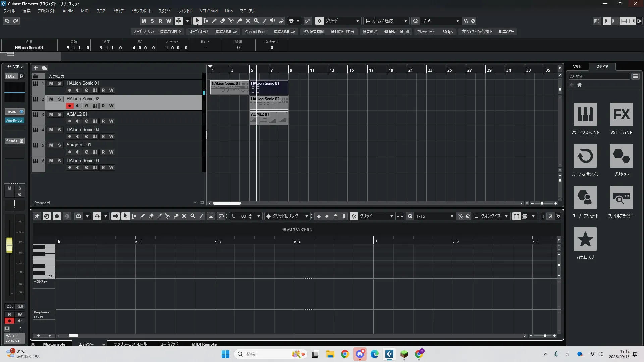The width and height of the screenshot is (644, 362).
Task: Switch to the VSTi tab
Action: point(577,66)
